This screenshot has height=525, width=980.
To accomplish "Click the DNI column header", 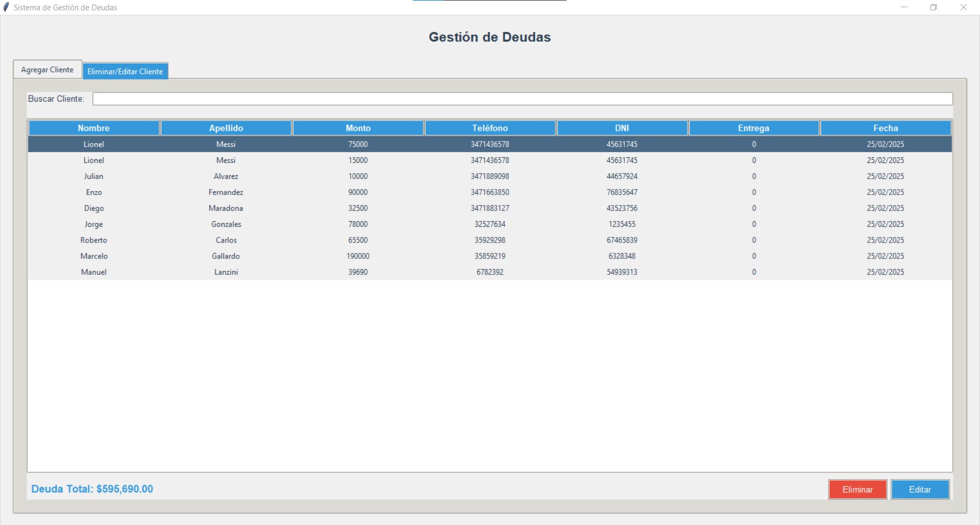I will [622, 128].
